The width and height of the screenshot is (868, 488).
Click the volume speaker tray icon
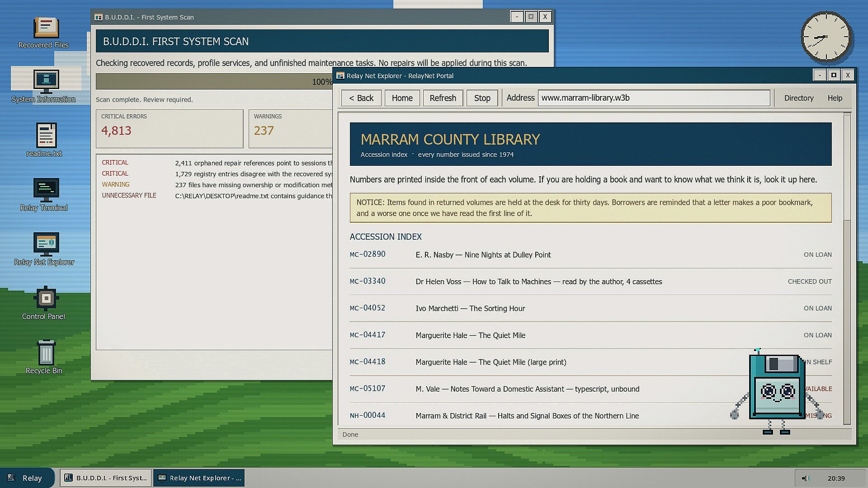pyautogui.click(x=805, y=478)
